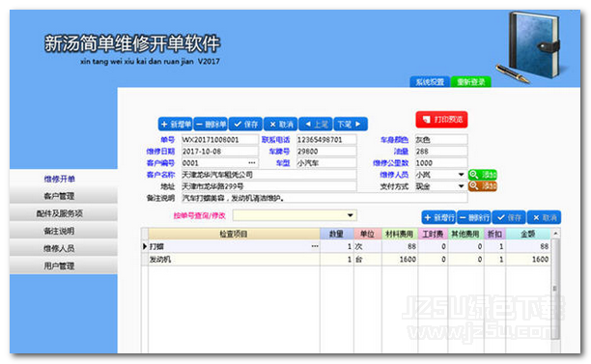Click the 金额 column header

528,234
